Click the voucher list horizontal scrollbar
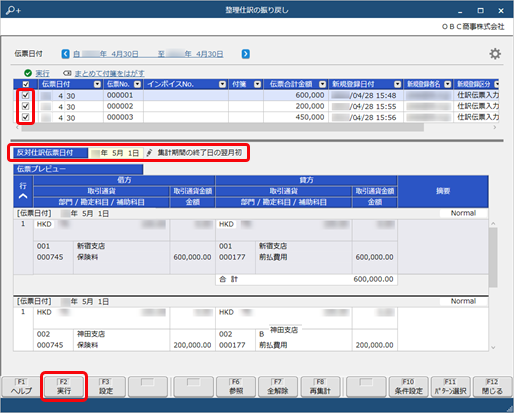Image resolution: width=514 pixels, height=413 pixels. [x=223, y=127]
